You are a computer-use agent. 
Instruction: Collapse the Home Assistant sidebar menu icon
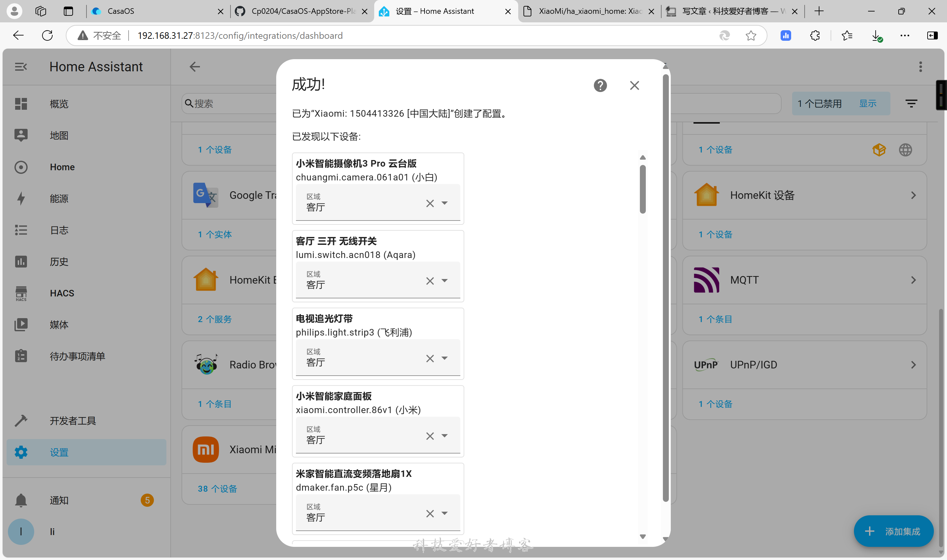pos(21,67)
